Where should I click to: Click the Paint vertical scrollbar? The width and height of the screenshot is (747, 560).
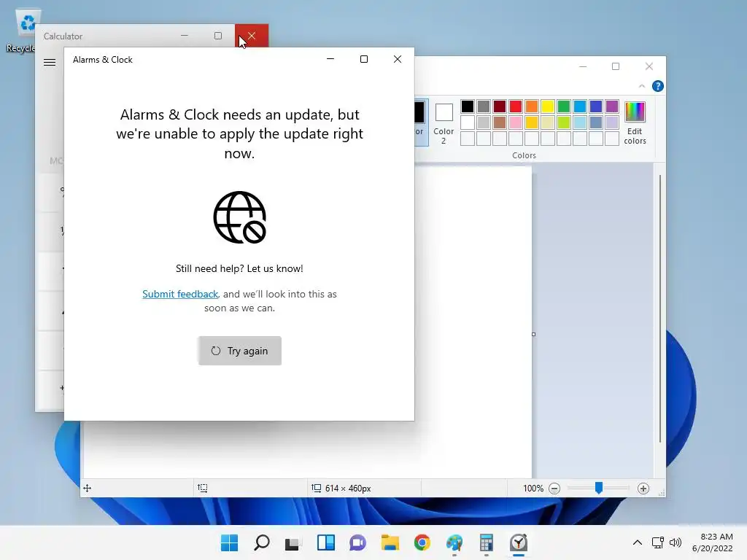click(659, 308)
